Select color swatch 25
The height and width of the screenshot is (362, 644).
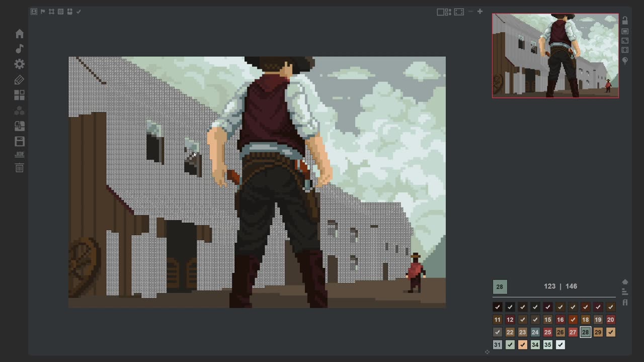(547, 332)
